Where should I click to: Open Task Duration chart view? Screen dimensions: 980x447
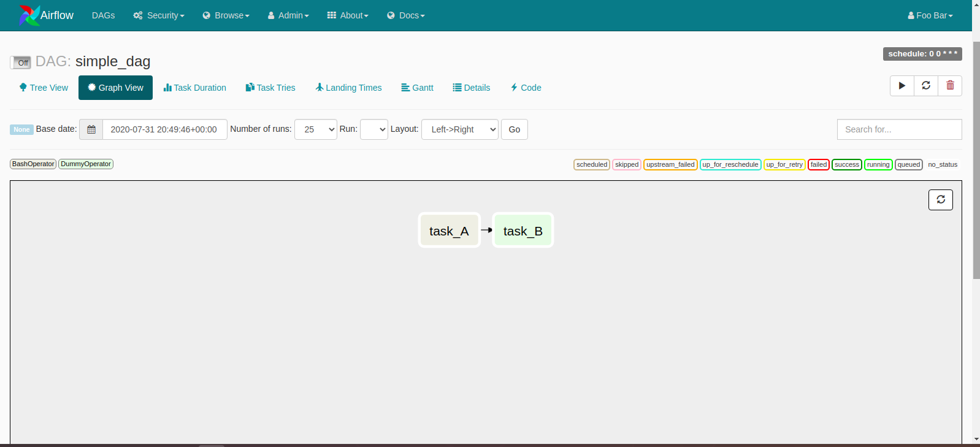(x=194, y=88)
